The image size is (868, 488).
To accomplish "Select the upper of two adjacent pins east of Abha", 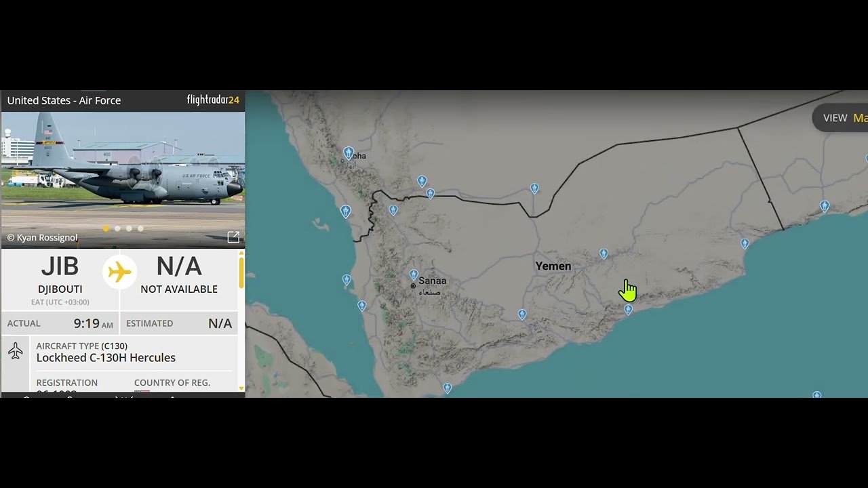I will click(422, 181).
